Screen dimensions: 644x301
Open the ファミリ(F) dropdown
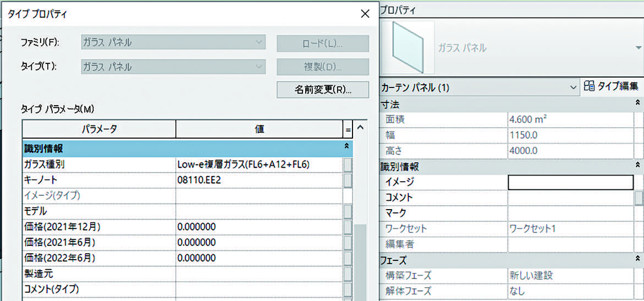point(174,42)
